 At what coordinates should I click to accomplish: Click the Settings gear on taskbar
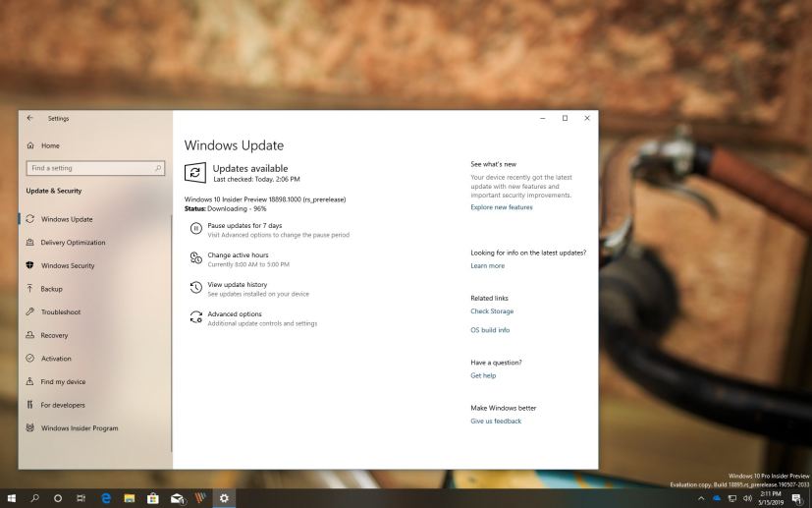point(224,499)
